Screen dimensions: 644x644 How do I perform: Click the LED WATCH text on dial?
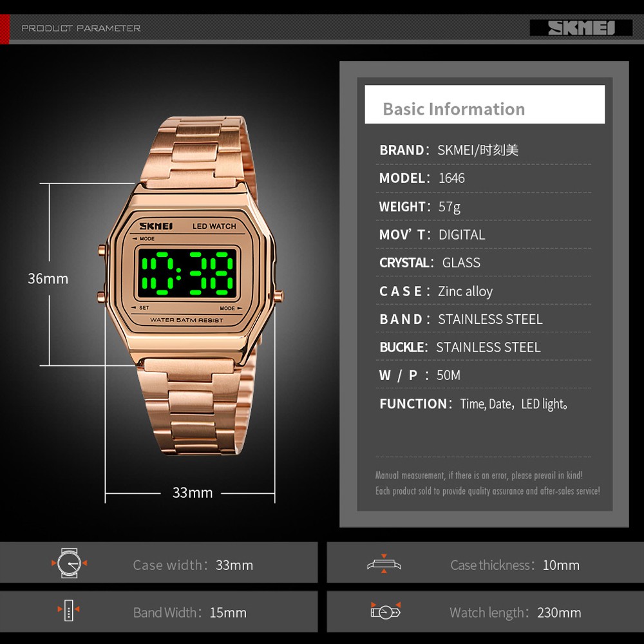point(214,227)
